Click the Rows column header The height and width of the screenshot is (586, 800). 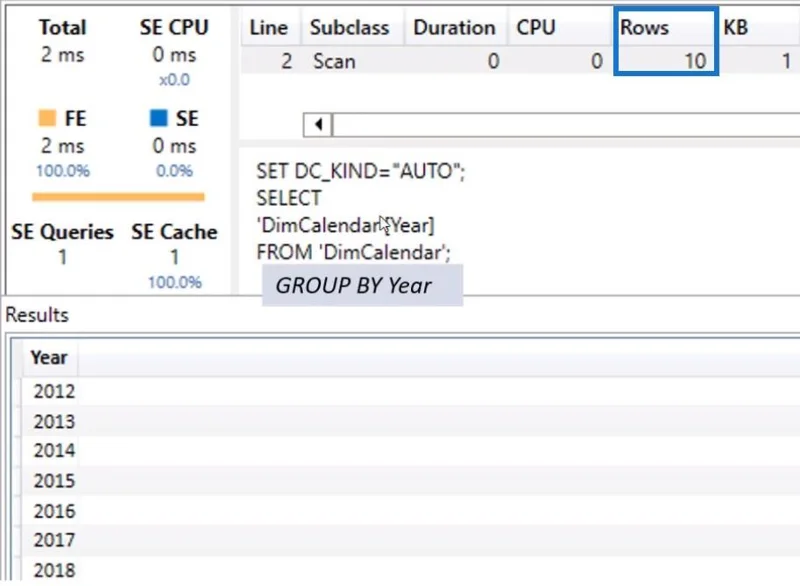665,28
